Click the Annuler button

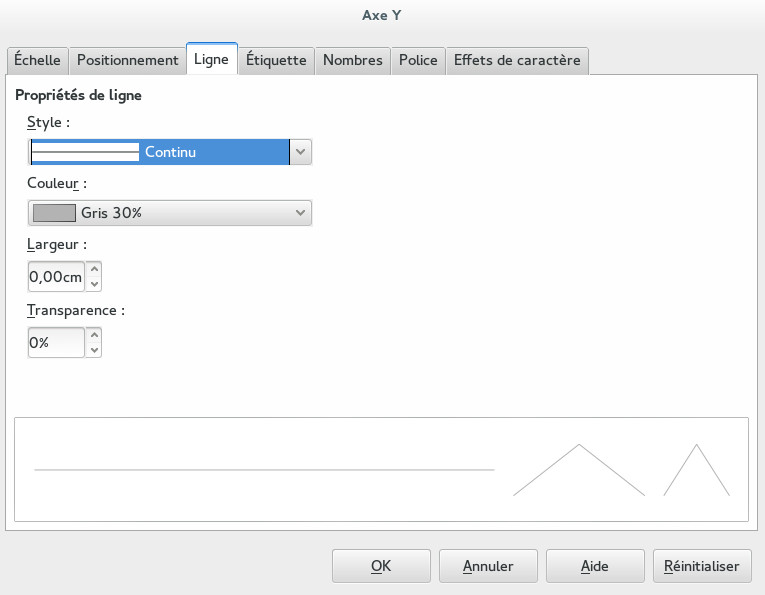[488, 566]
